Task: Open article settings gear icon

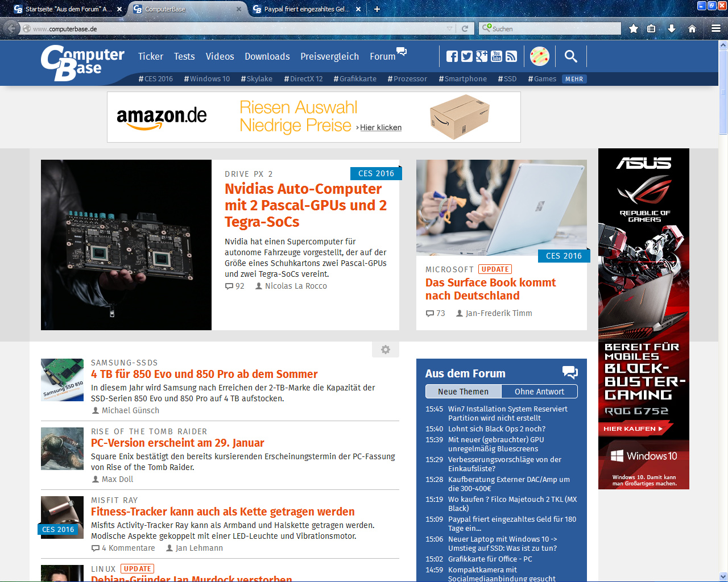Action: coord(386,350)
